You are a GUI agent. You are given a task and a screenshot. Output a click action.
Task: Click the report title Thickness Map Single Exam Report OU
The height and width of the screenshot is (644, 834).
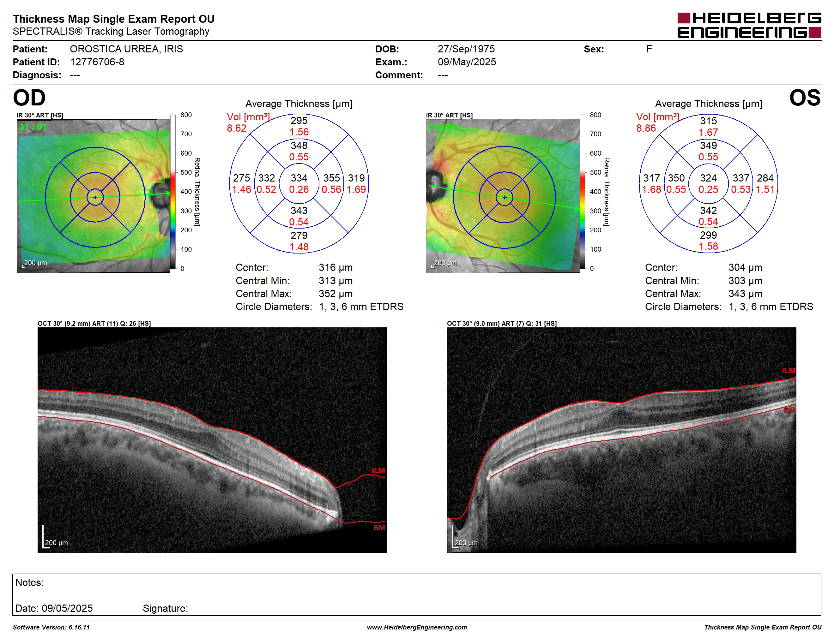pos(114,19)
